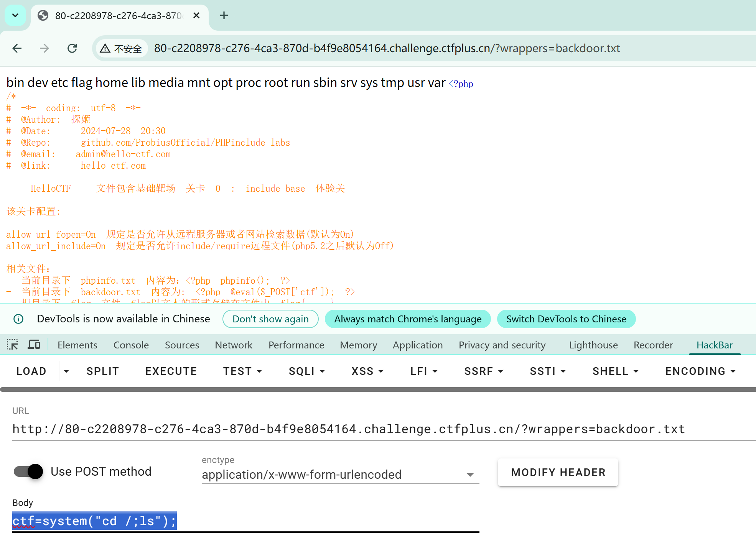The height and width of the screenshot is (542, 756).
Task: Activate the DevTools inspect element icon
Action: [12, 345]
